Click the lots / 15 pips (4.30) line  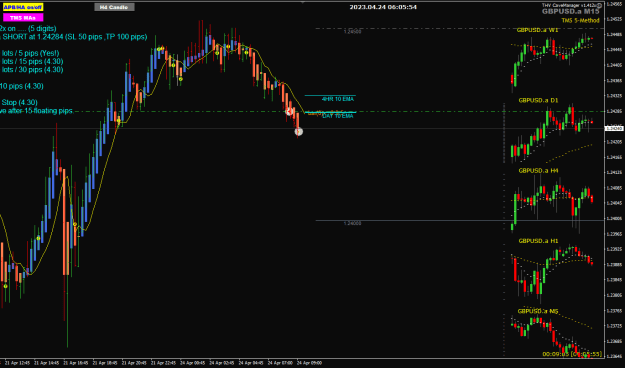pos(32,61)
